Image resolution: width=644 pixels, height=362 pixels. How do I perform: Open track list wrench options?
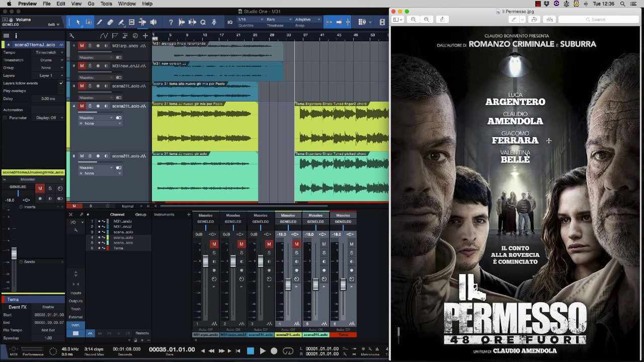coord(71,36)
